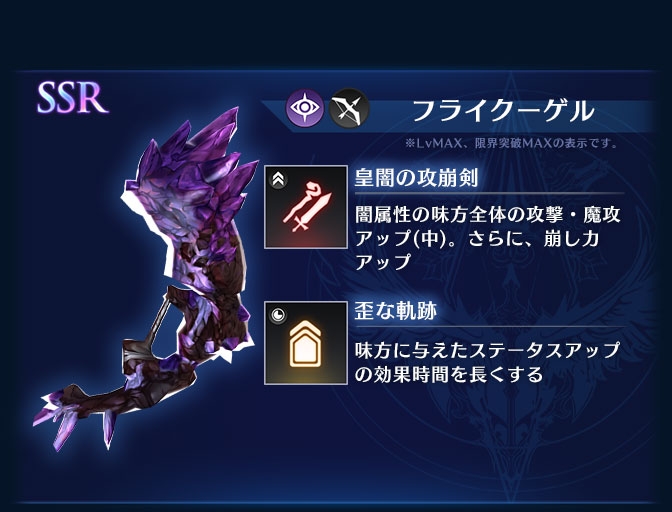This screenshot has height=512, width=672.
Task: Click the の効果時間を長くする text line
Action: (x=449, y=374)
